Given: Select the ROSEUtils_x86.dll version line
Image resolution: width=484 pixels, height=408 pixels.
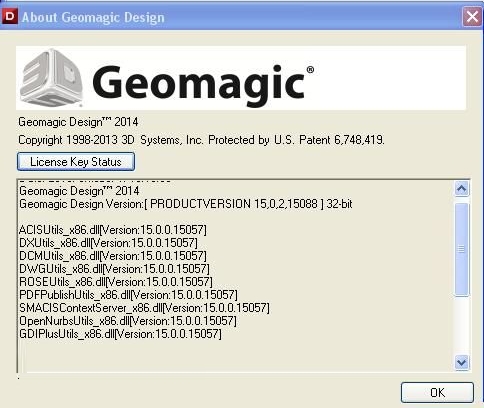Looking at the screenshot, I should (116, 282).
